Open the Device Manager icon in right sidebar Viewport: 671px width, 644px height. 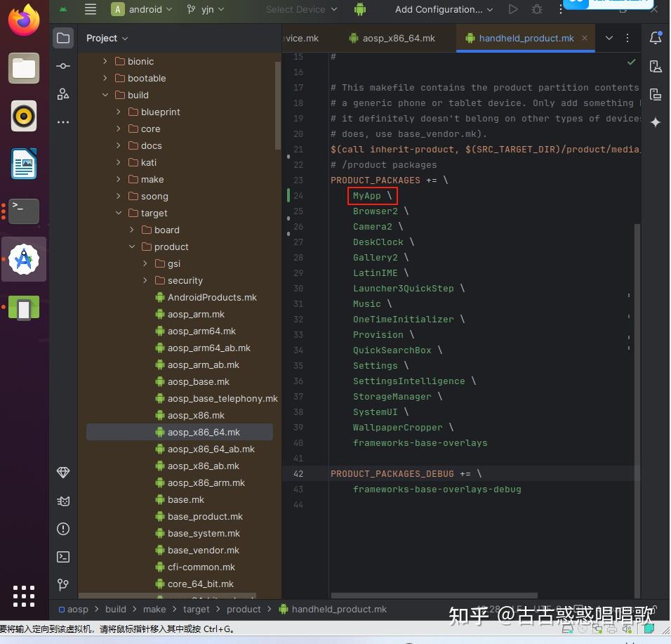pyautogui.click(x=656, y=67)
